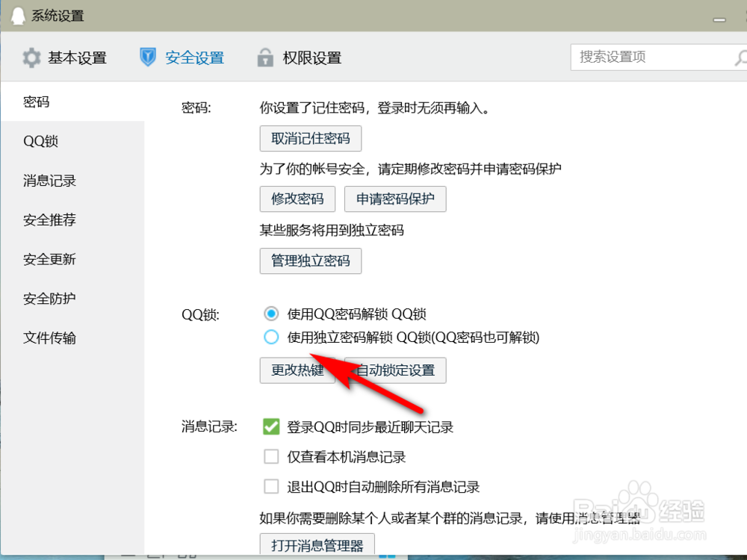Click the blue shield icon on 安全设置
747x560 pixels.
click(148, 57)
